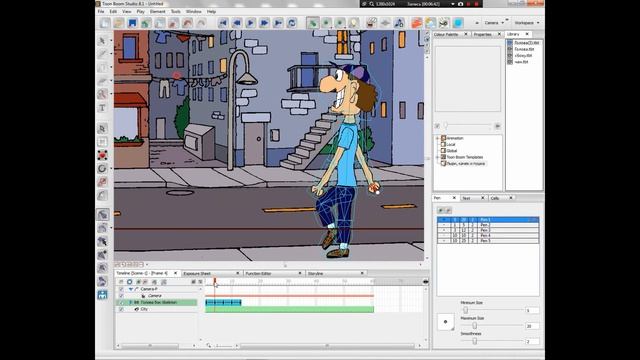This screenshot has height=360, width=640.
Task: Open the Play menu
Action: (140, 11)
